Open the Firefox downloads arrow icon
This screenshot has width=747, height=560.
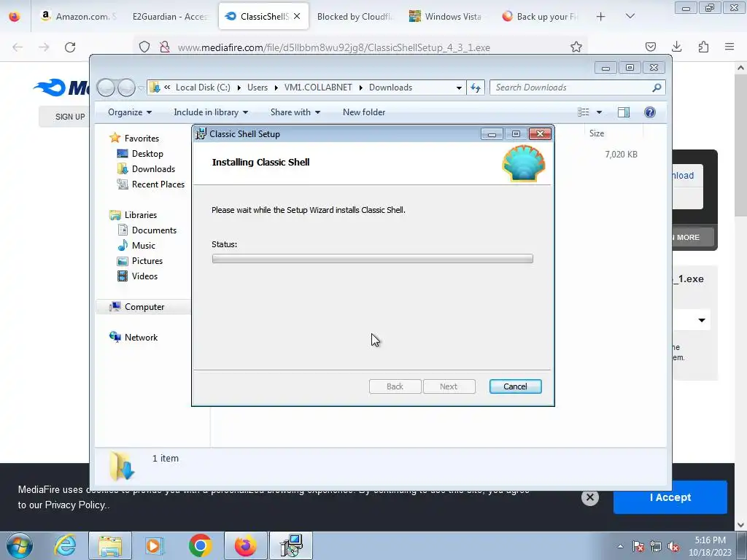[676, 47]
